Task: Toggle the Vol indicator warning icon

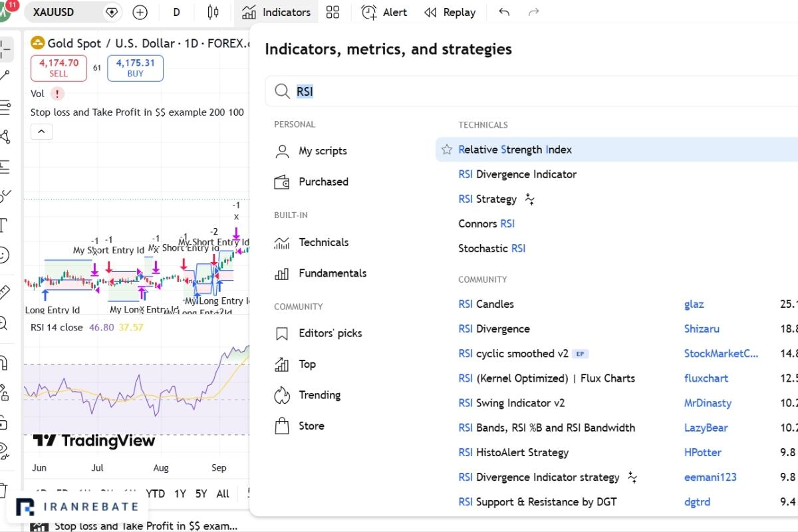Action: [x=57, y=94]
